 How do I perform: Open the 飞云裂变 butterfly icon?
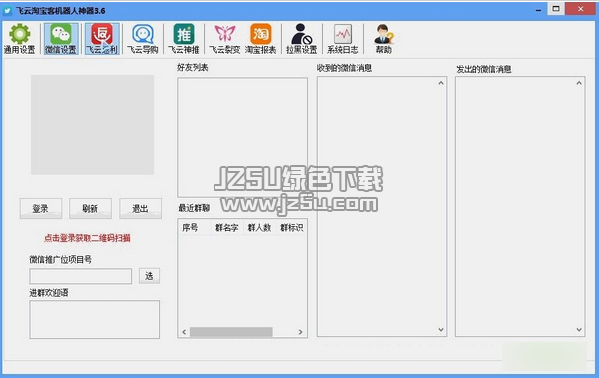pos(225,39)
